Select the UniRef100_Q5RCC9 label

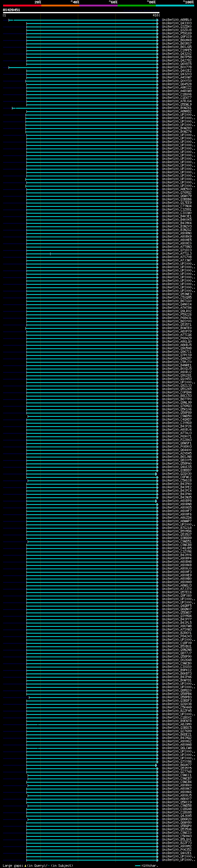[177, 802]
